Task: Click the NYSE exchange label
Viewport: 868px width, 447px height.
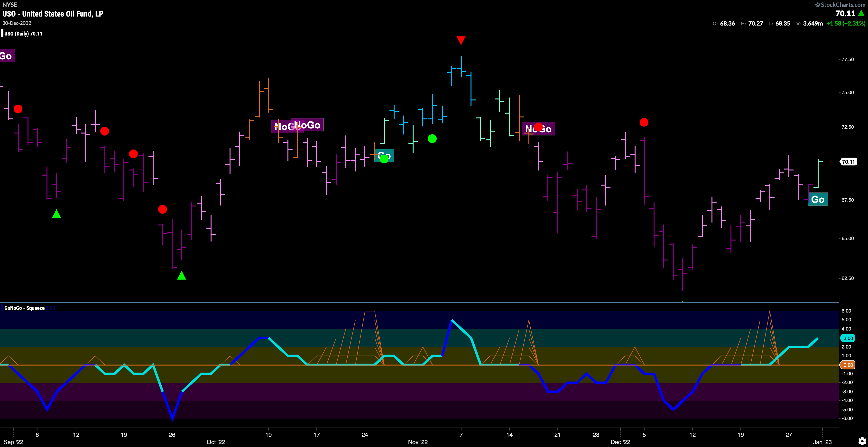Action: pyautogui.click(x=10, y=4)
